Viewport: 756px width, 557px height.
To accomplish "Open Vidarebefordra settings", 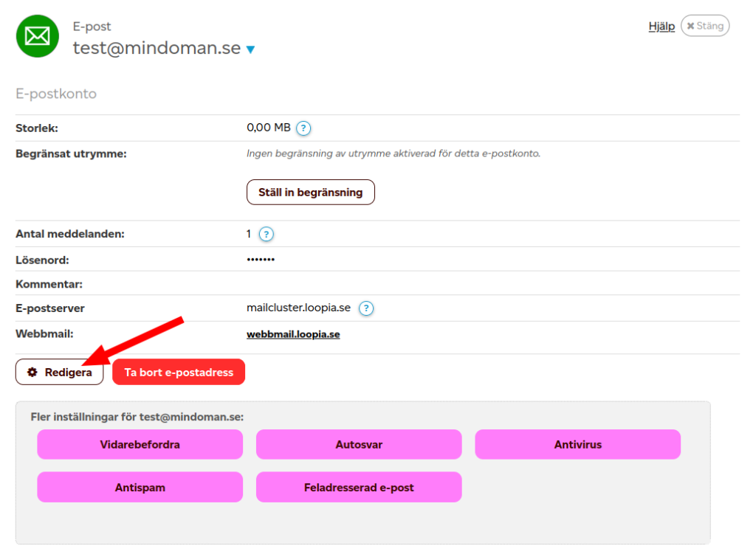I will point(140,445).
